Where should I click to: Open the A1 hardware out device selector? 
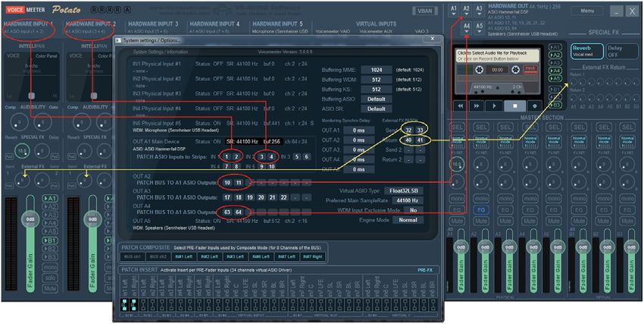click(454, 11)
